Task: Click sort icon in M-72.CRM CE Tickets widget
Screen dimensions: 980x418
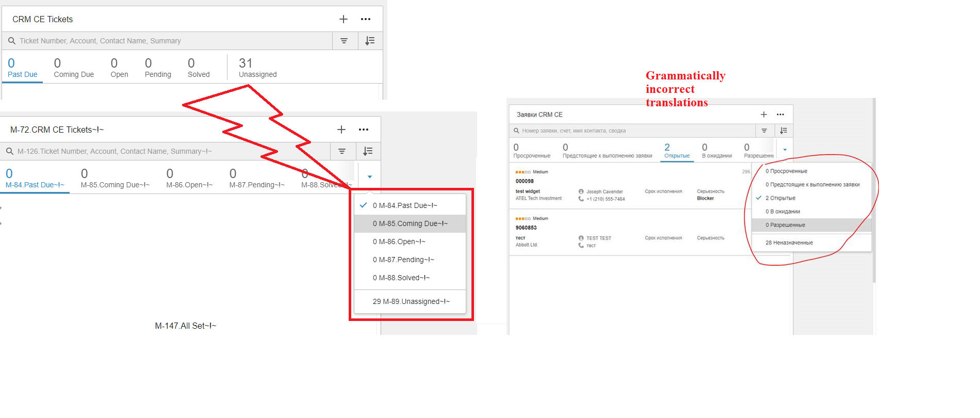Action: (368, 151)
